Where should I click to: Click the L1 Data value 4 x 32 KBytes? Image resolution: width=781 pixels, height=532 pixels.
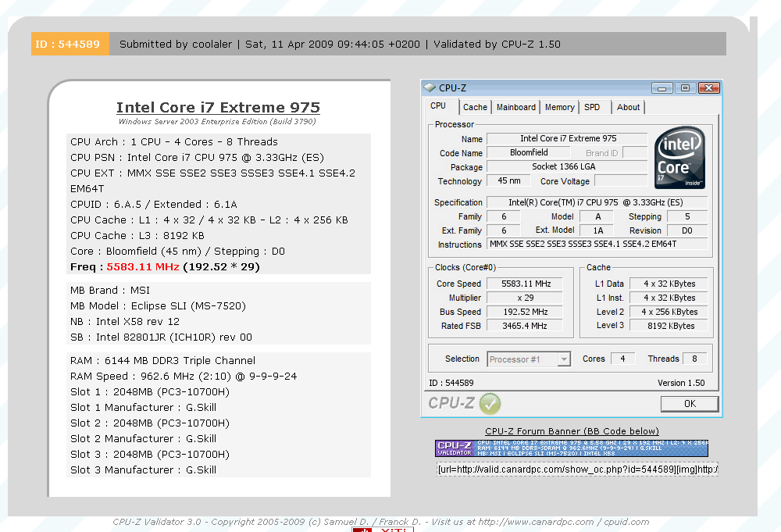[x=669, y=284]
